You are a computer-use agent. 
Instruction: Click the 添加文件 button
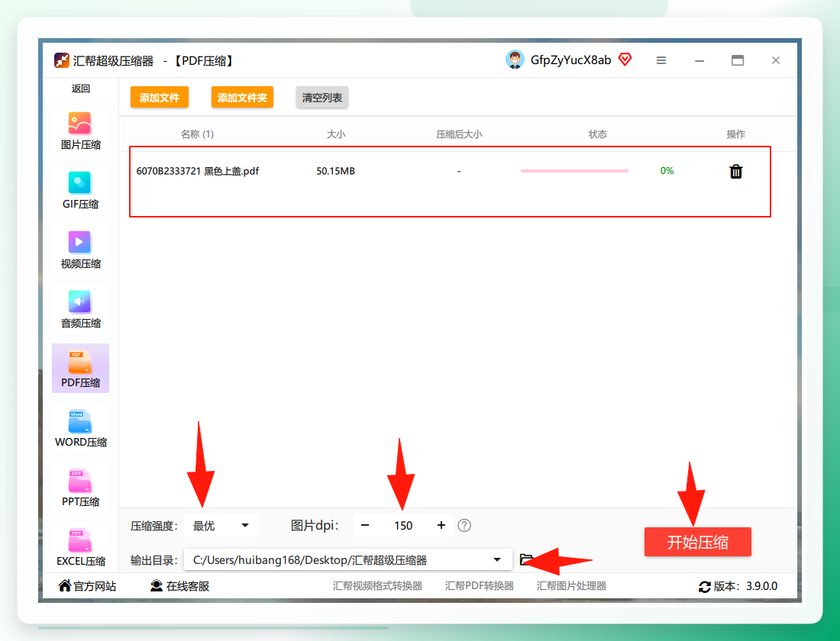[x=160, y=98]
